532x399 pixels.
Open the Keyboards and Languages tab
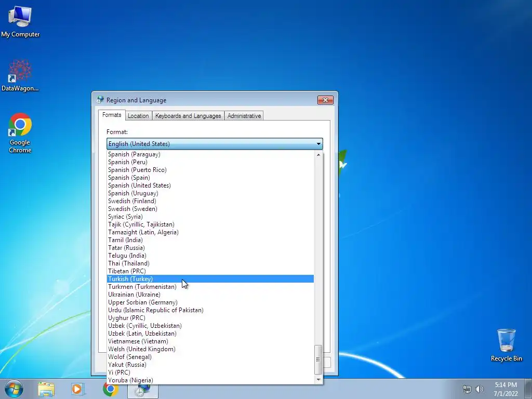pyautogui.click(x=188, y=116)
